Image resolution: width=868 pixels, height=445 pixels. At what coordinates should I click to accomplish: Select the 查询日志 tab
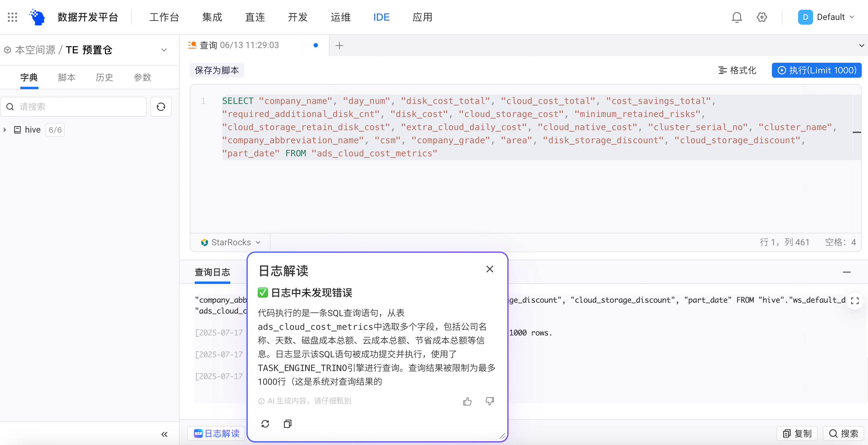212,272
